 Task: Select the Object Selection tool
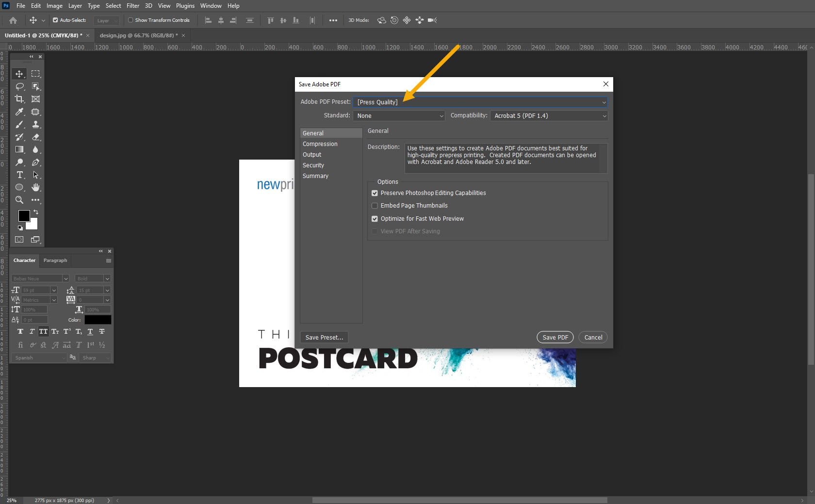tap(35, 86)
